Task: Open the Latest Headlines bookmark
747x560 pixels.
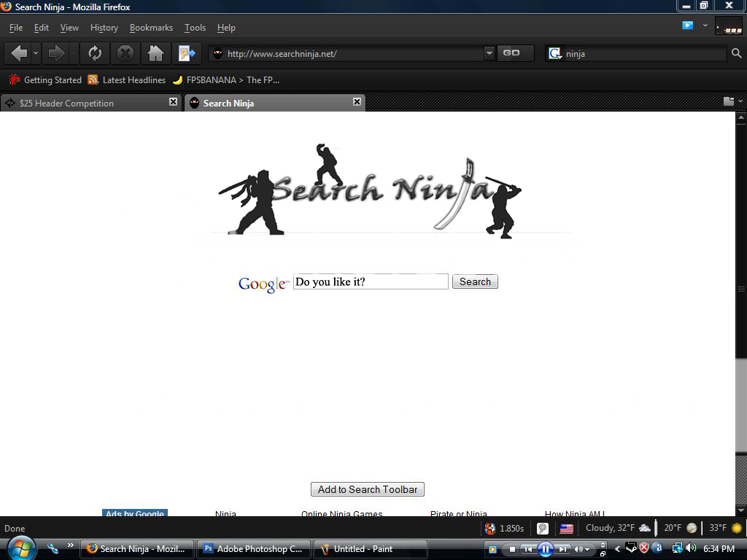Action: (x=127, y=80)
